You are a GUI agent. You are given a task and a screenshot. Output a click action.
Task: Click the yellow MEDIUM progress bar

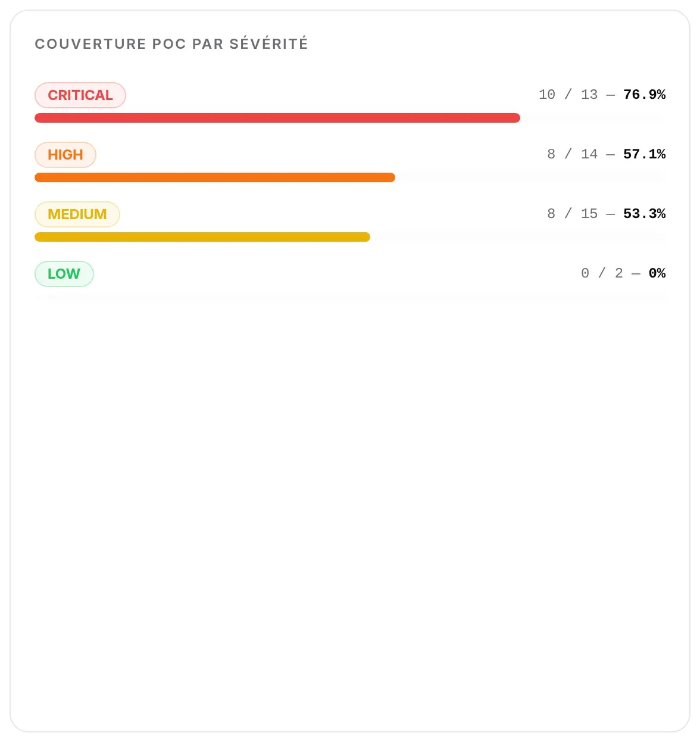coord(202,237)
